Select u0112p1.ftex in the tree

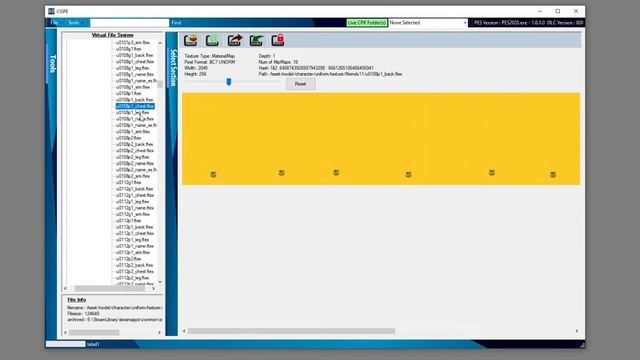pos(129,220)
